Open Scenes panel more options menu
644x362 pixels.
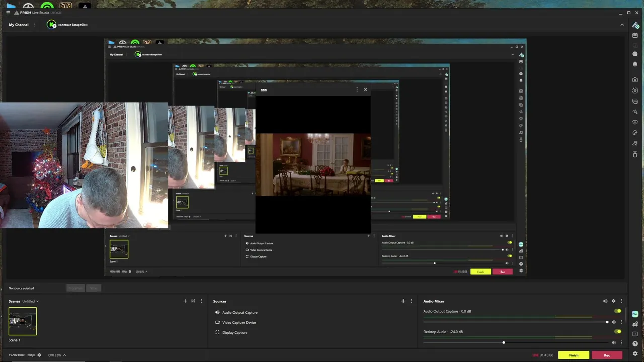click(201, 301)
